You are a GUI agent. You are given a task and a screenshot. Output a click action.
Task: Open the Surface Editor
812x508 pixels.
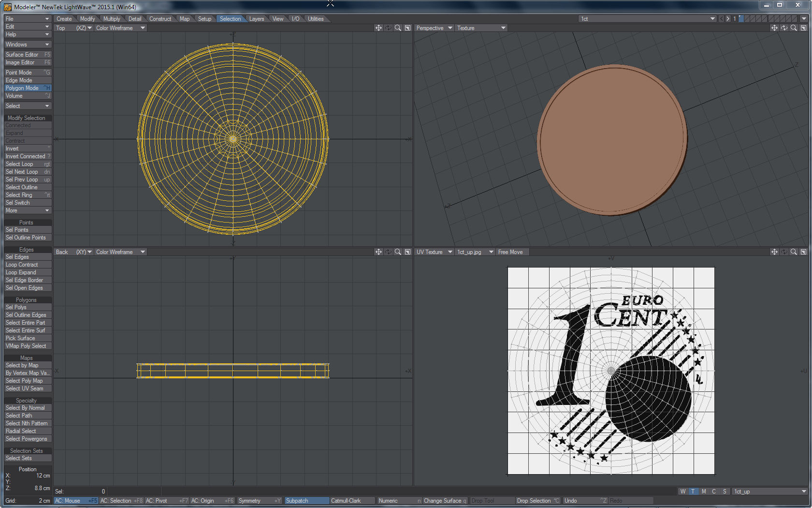(x=28, y=55)
